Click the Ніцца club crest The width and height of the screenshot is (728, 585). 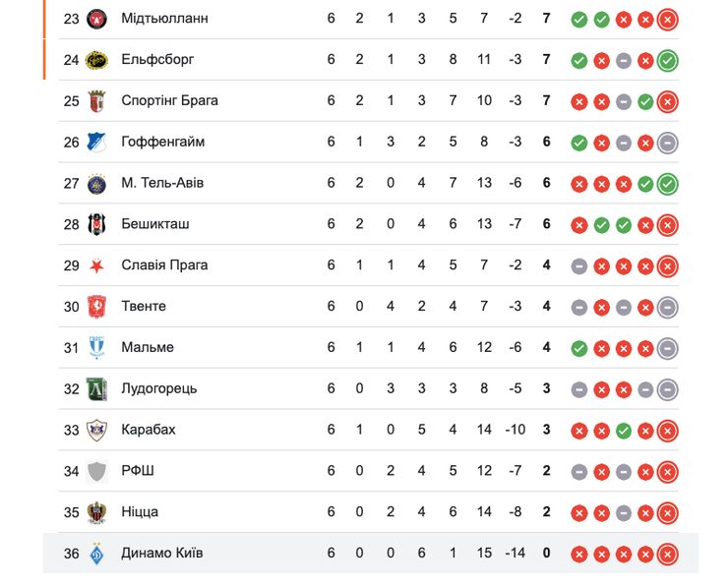(x=96, y=512)
